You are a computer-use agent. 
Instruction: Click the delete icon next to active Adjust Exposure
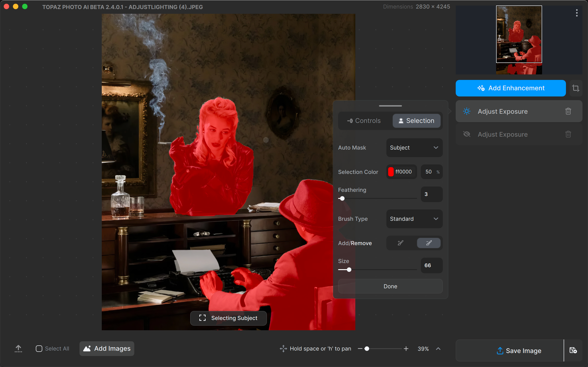[568, 111]
